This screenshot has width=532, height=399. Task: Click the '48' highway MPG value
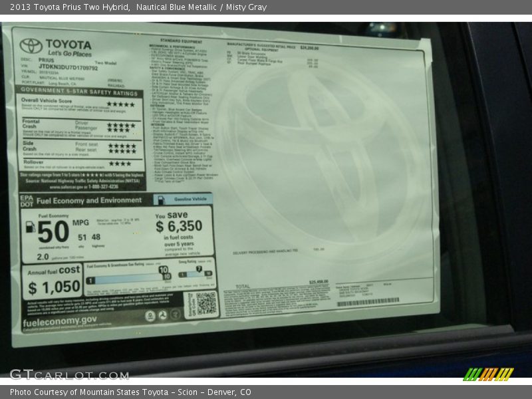pyautogui.click(x=96, y=237)
